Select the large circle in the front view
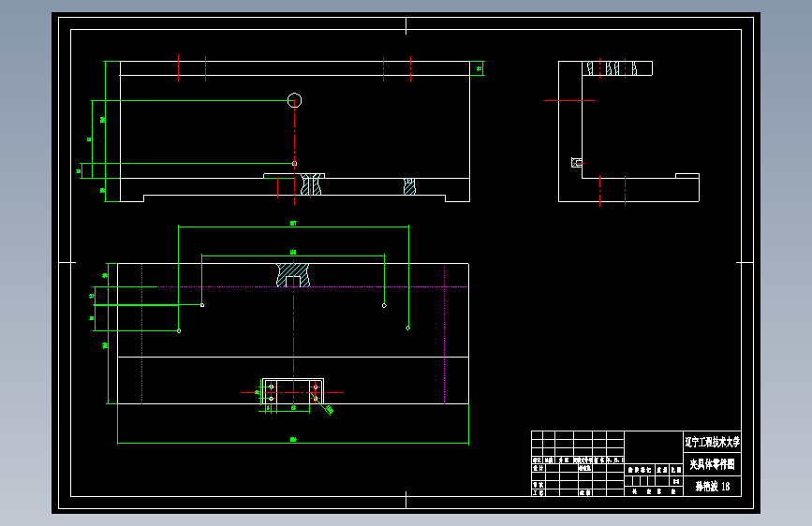 pos(295,100)
